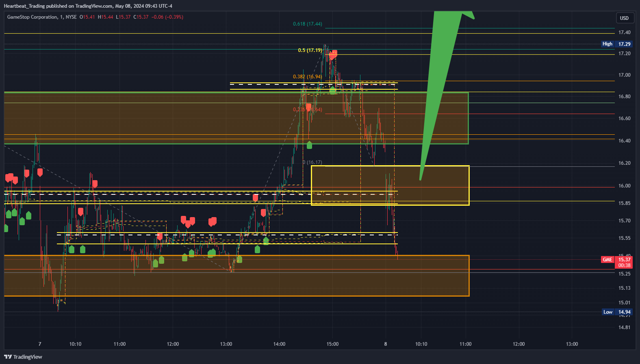The height and width of the screenshot is (364, 640).
Task: Open the TradingView logo link
Action: (x=23, y=357)
